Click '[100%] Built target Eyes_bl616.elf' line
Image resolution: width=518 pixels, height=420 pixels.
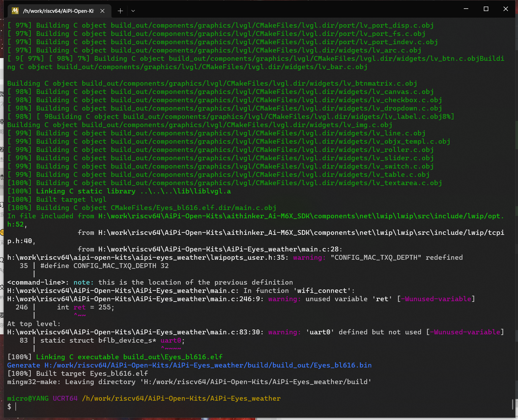click(x=78, y=373)
